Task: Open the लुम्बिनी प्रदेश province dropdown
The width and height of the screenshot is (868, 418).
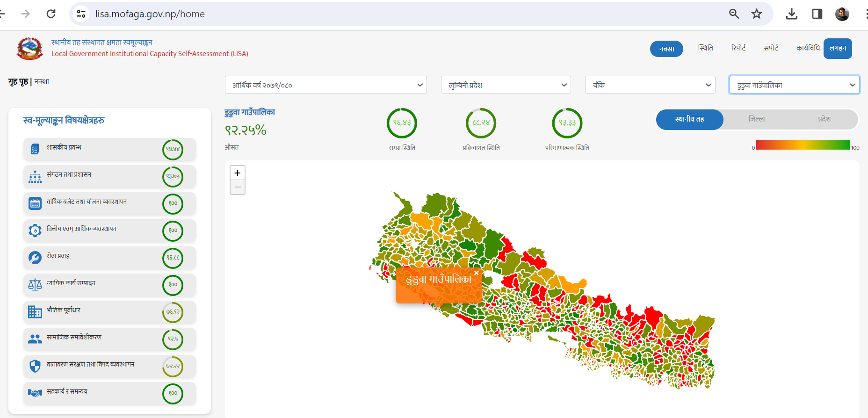Action: point(506,85)
